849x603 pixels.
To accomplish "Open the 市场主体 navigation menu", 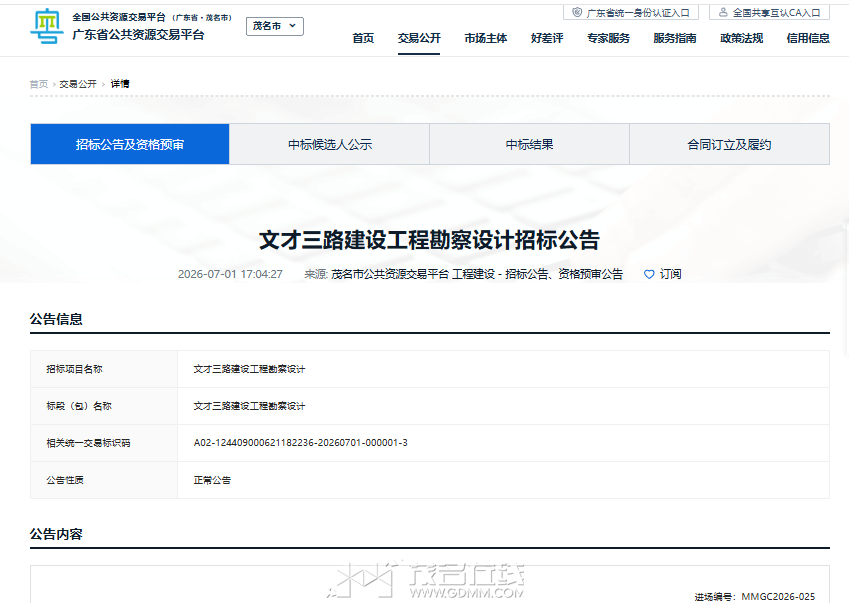I will (486, 38).
